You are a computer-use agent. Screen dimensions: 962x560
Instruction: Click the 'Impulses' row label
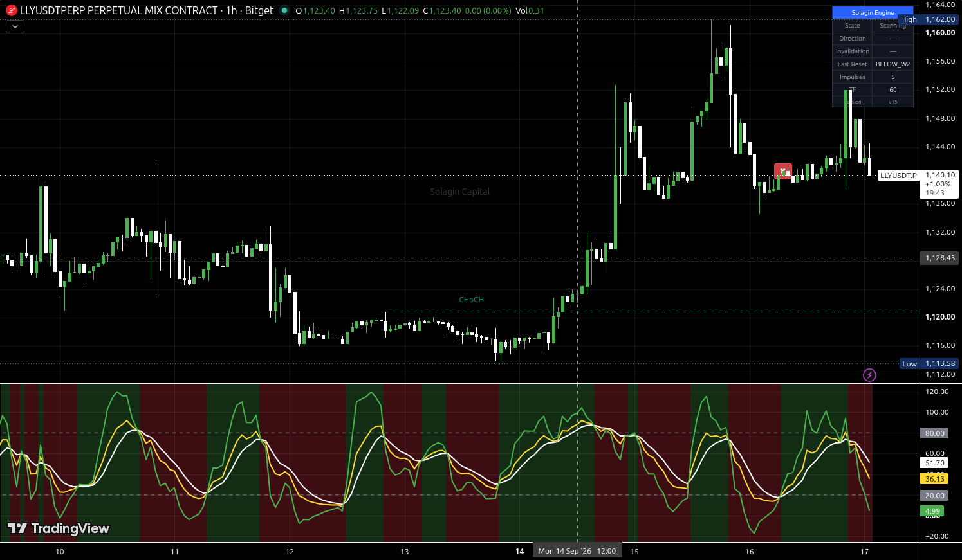point(853,77)
